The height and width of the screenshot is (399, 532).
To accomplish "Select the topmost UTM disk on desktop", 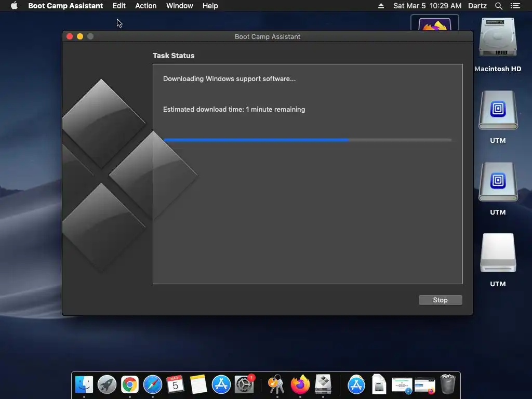I will tap(498, 110).
